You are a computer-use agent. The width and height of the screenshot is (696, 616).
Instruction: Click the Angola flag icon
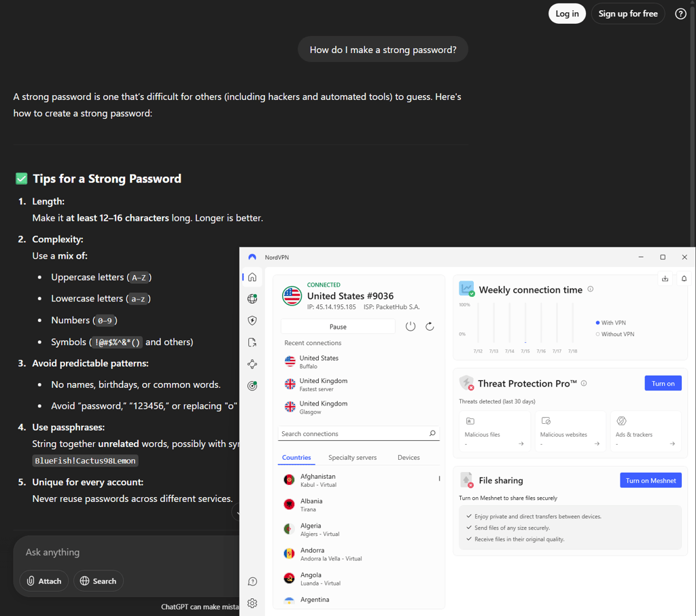pos(289,578)
